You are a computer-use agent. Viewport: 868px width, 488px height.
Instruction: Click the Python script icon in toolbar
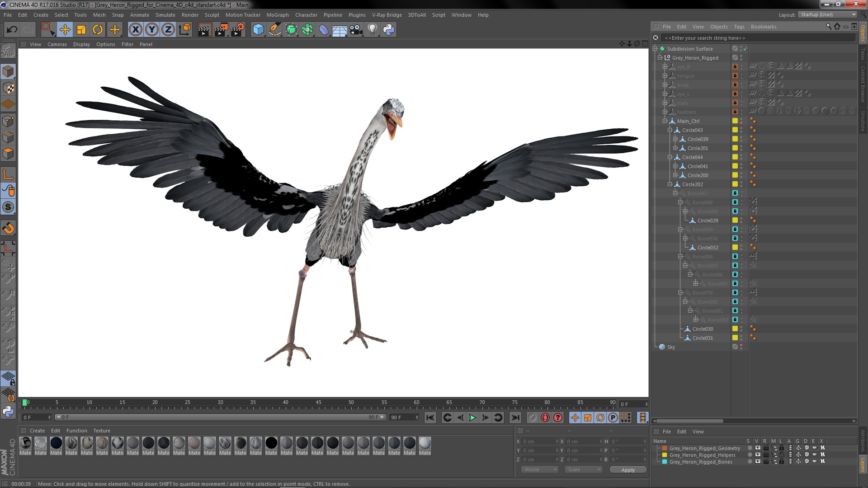point(388,30)
